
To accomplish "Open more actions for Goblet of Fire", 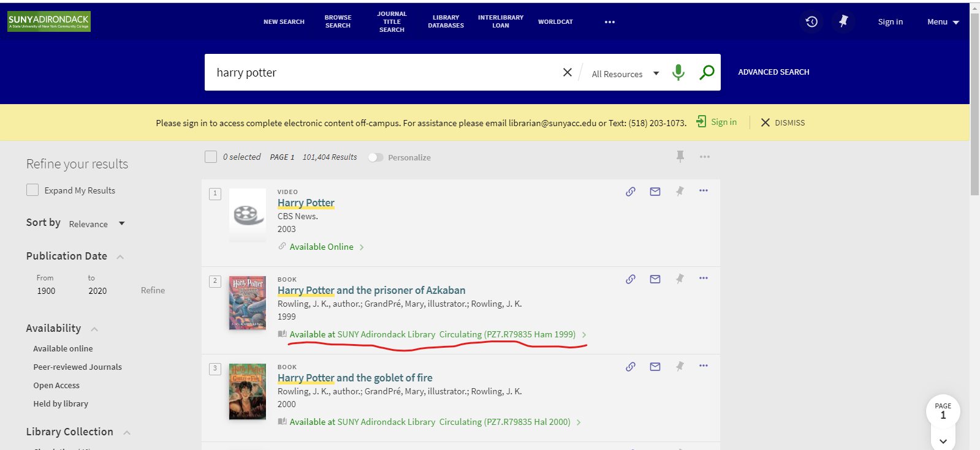I will 704,366.
